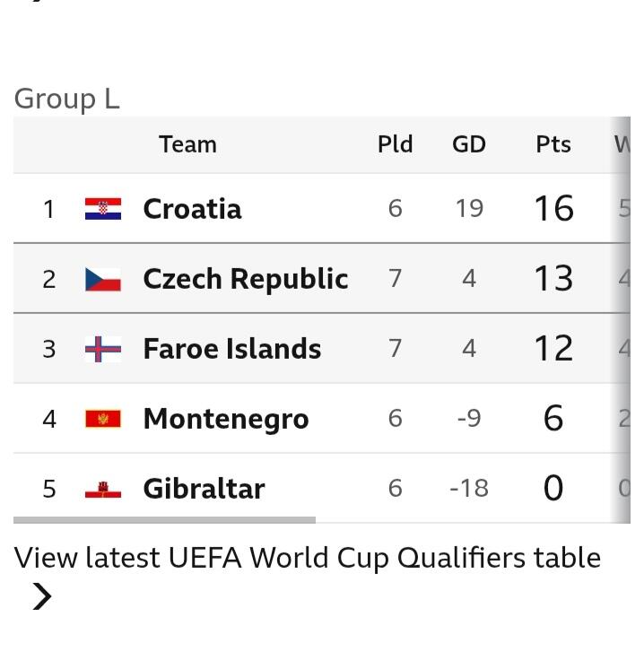Screen dimensions: 644x661
Task: Click the Pld column header
Action: 395,144
